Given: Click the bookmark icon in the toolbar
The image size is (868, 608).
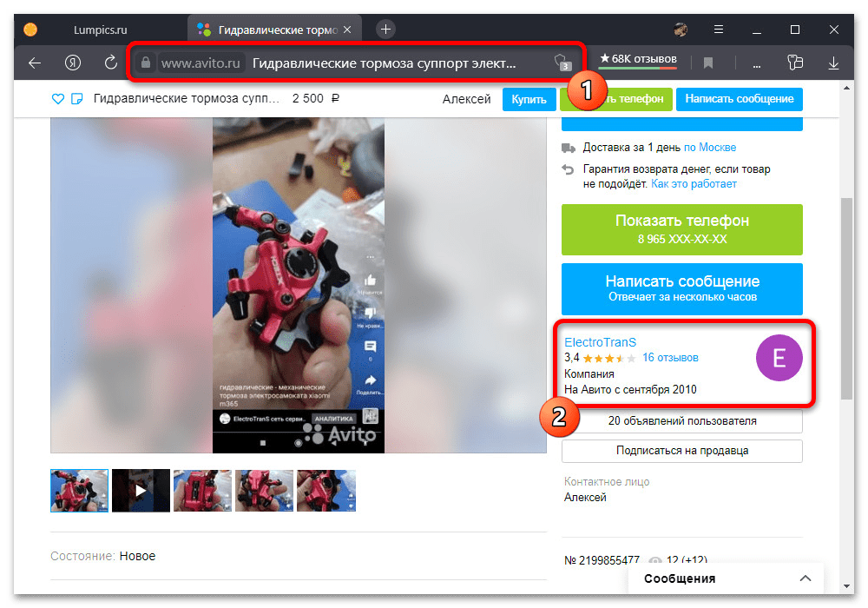Looking at the screenshot, I should coord(708,63).
